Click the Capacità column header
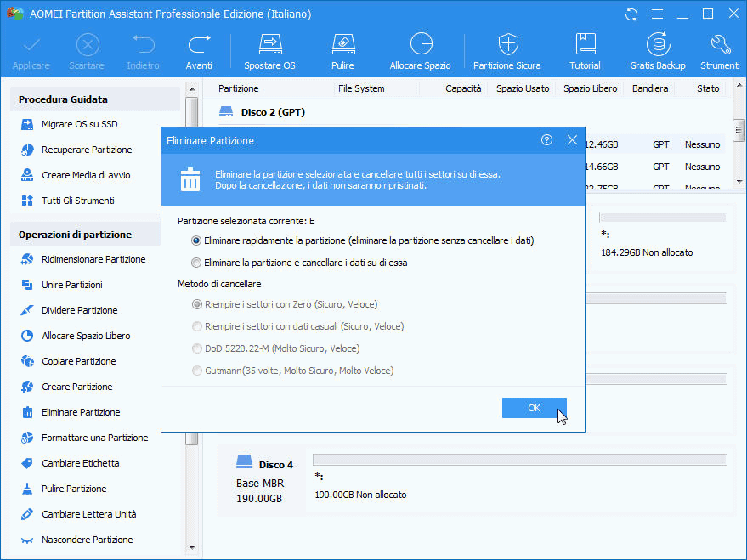Image resolution: width=747 pixels, height=560 pixels. tap(463, 88)
